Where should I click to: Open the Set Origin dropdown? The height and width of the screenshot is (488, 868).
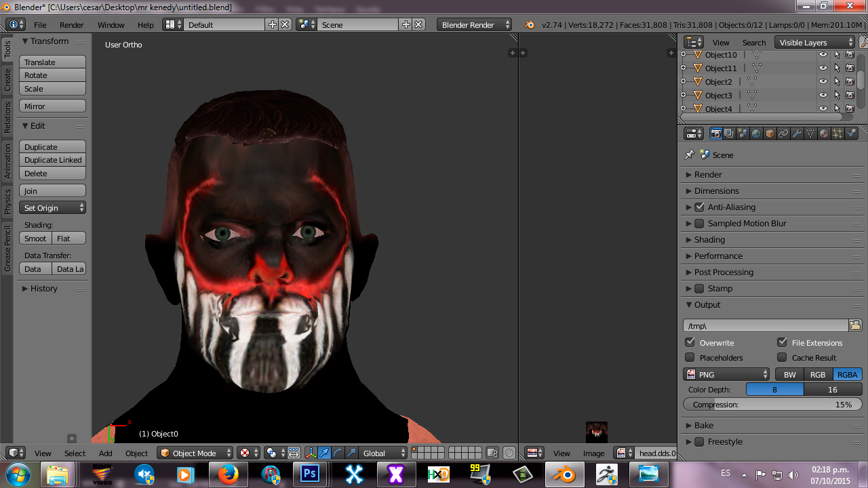click(x=52, y=207)
